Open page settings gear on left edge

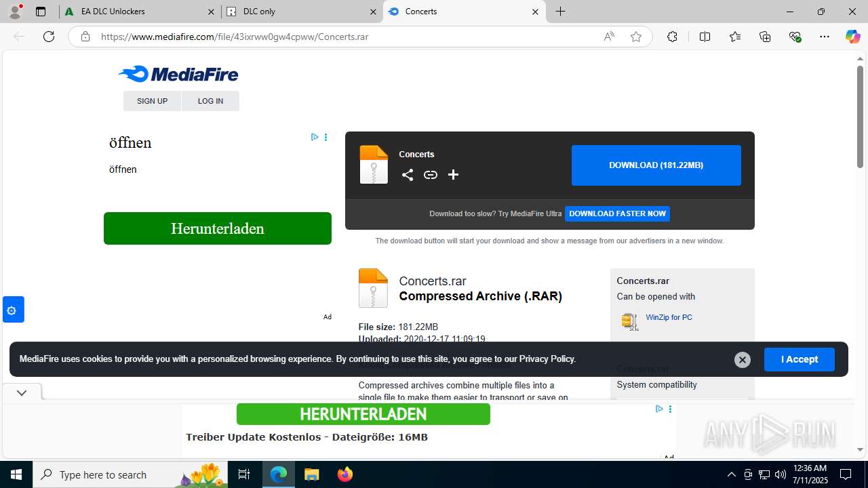(x=12, y=310)
